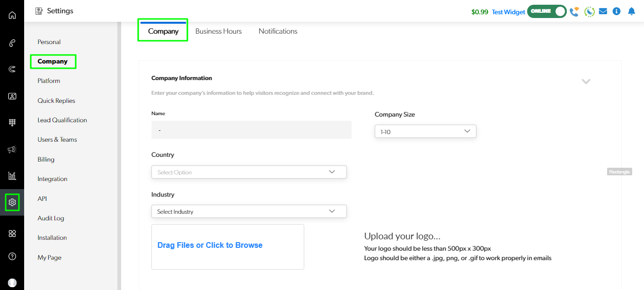Viewport: 644px width, 290px height.
Task: Switch to the Business Hours tab
Action: [218, 31]
